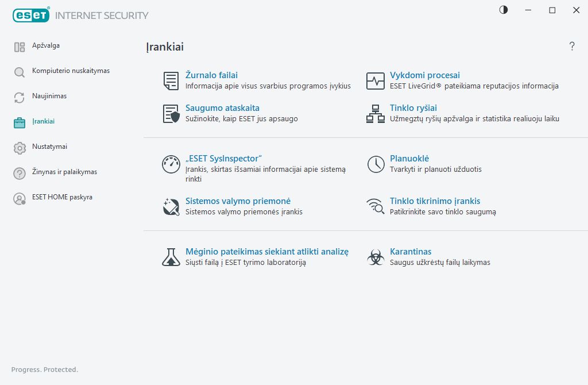Click the Saugumo ataskaita shield icon
Image resolution: width=588 pixels, height=385 pixels.
coord(171,114)
